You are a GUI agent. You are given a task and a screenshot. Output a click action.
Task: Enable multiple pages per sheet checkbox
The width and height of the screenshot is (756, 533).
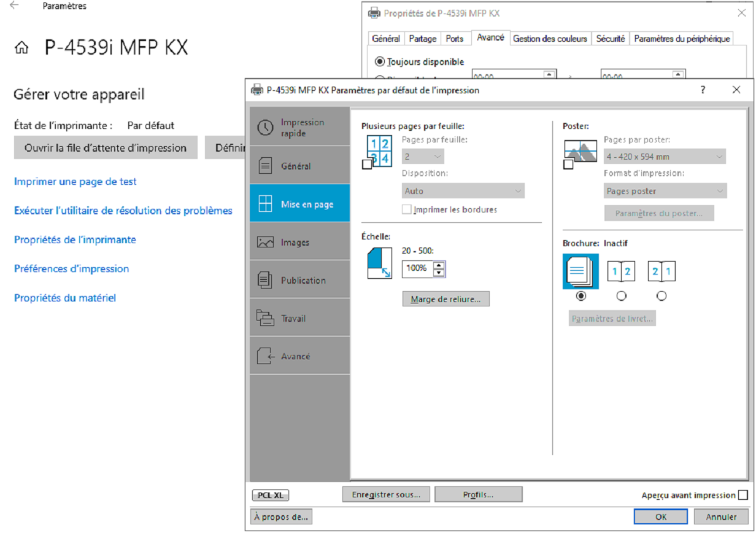click(367, 164)
